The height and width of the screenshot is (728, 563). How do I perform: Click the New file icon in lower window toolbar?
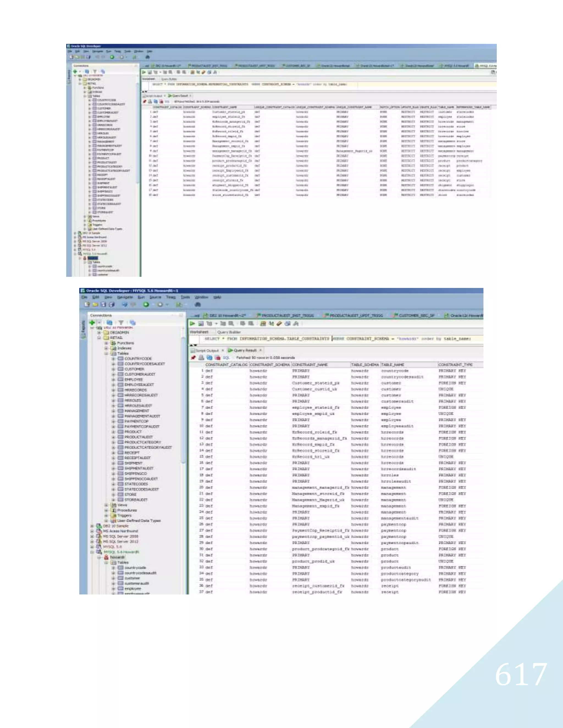click(87, 304)
